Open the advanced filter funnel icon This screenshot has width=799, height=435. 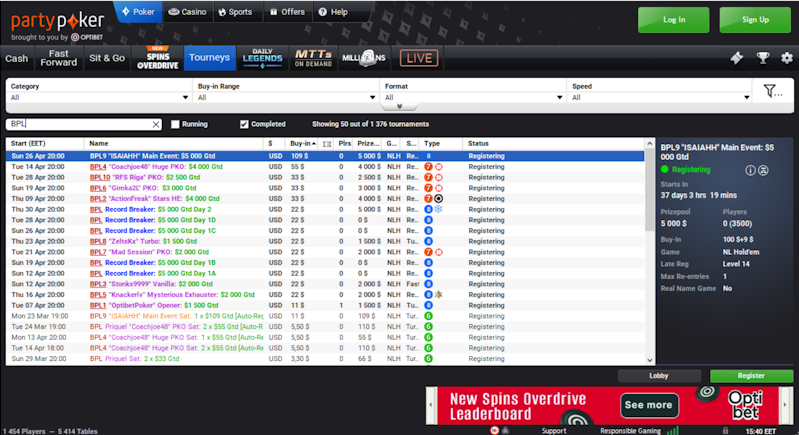tap(772, 91)
